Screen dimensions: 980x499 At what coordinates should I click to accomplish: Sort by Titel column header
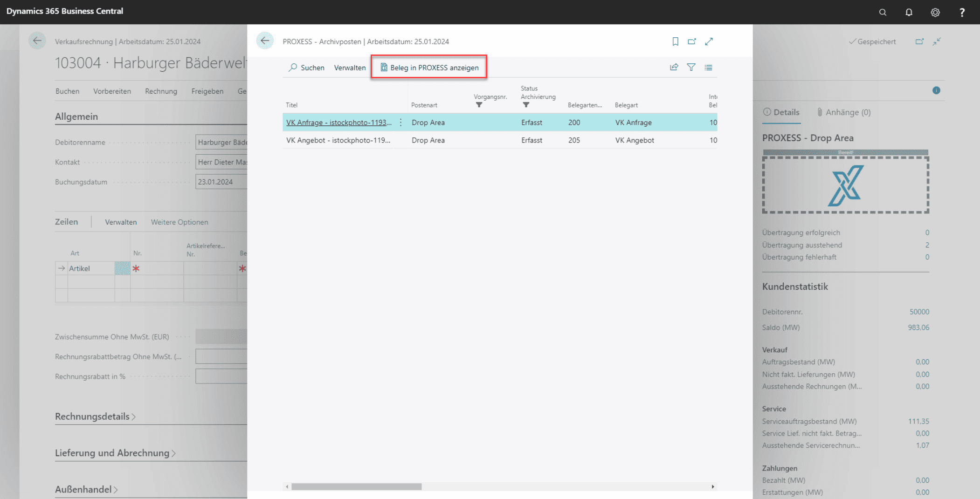291,105
